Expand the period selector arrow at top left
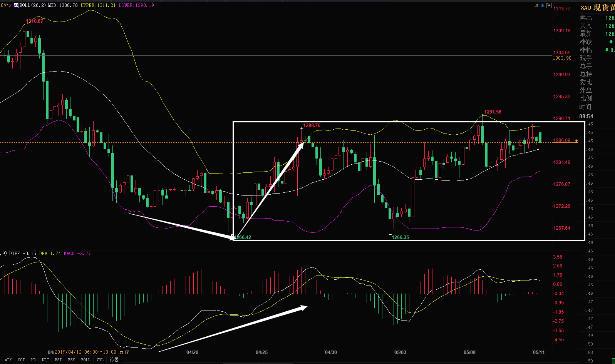615x364 pixels. coord(10,5)
